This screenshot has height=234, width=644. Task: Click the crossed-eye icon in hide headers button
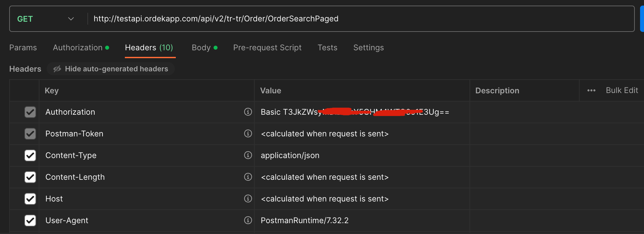point(57,69)
